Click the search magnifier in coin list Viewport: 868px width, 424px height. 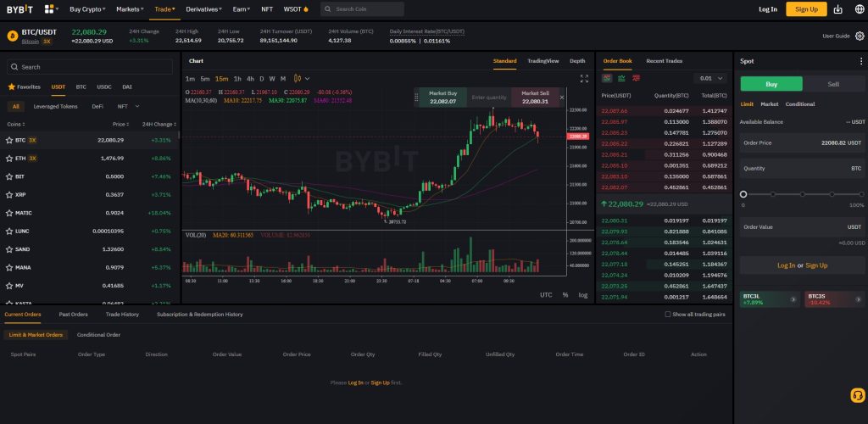[x=14, y=67]
